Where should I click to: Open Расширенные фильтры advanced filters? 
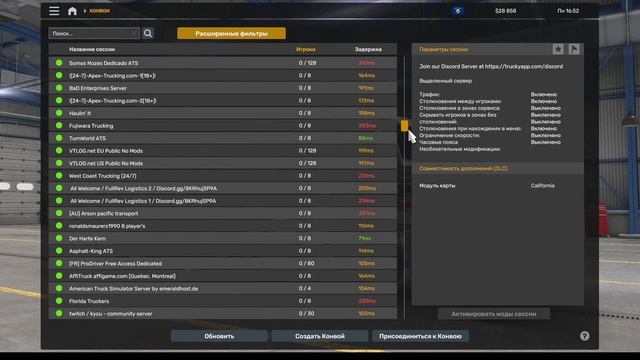[x=231, y=33]
